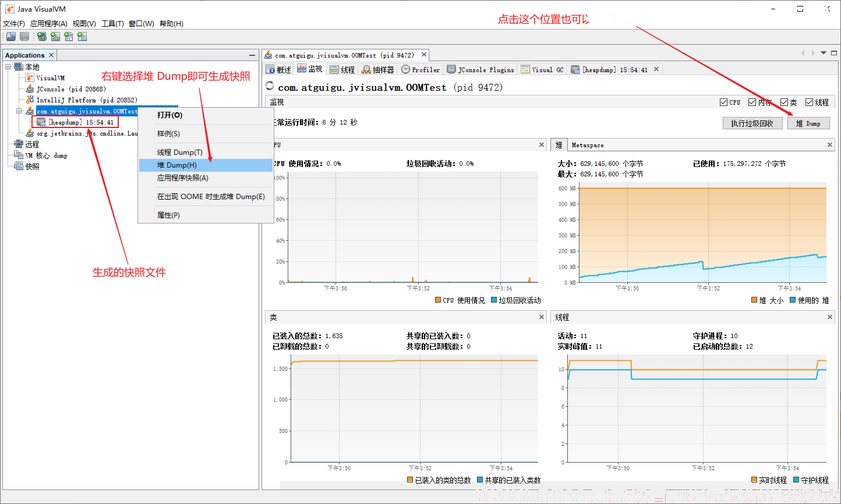The image size is (841, 504).
Task: Click the Load snapshot toolbar icon
Action: click(x=11, y=37)
